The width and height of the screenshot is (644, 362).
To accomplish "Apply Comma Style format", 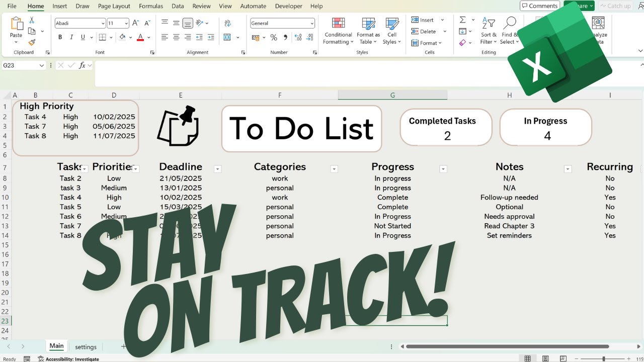I will (x=285, y=37).
